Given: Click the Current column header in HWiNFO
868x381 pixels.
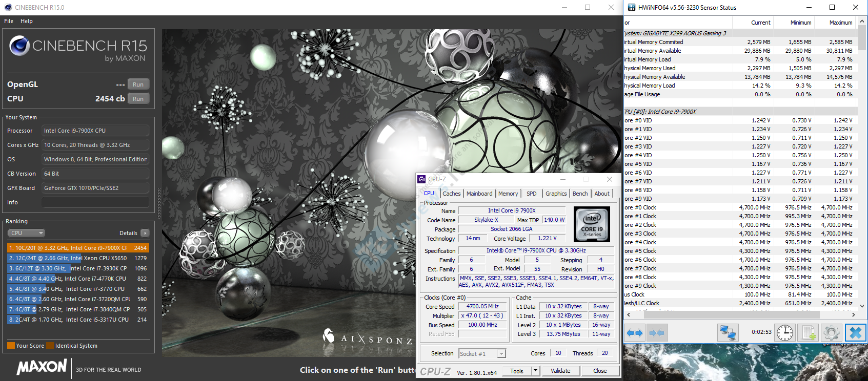Looking at the screenshot, I should coord(753,23).
